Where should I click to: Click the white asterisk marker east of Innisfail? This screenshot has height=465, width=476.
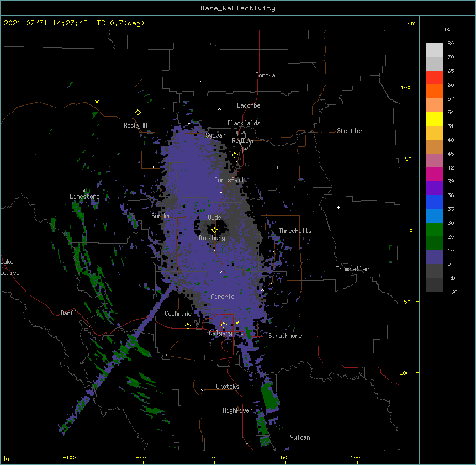277,167
